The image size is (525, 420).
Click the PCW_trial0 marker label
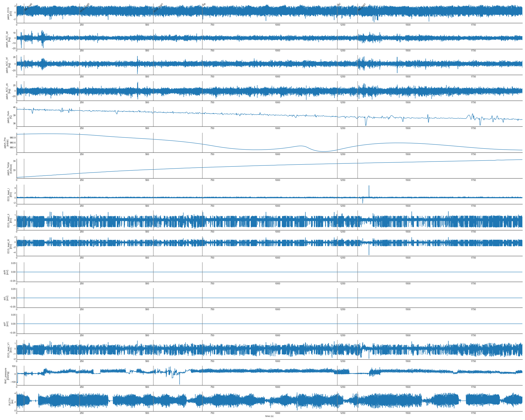pos(85,8)
